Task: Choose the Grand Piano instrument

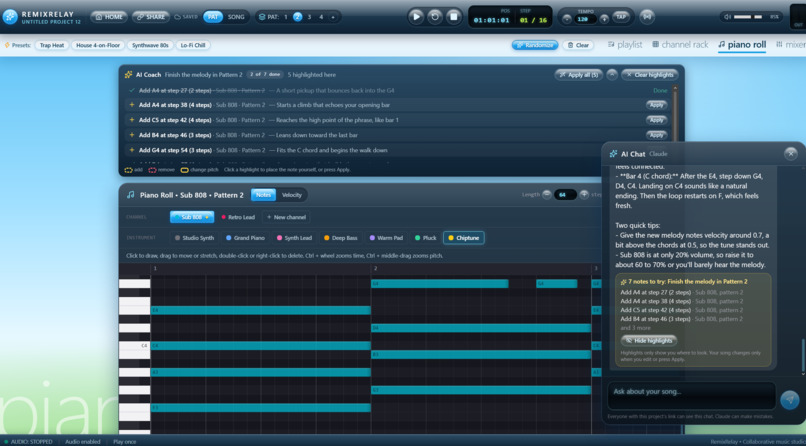Action: tap(245, 238)
